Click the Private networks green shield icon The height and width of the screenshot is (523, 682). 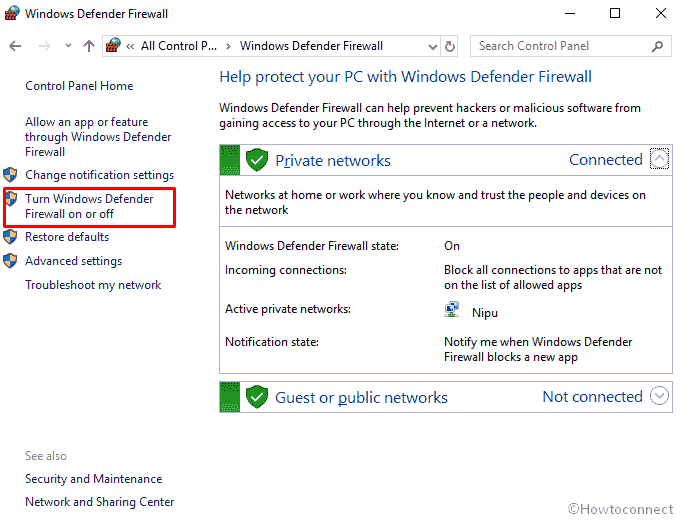point(257,160)
